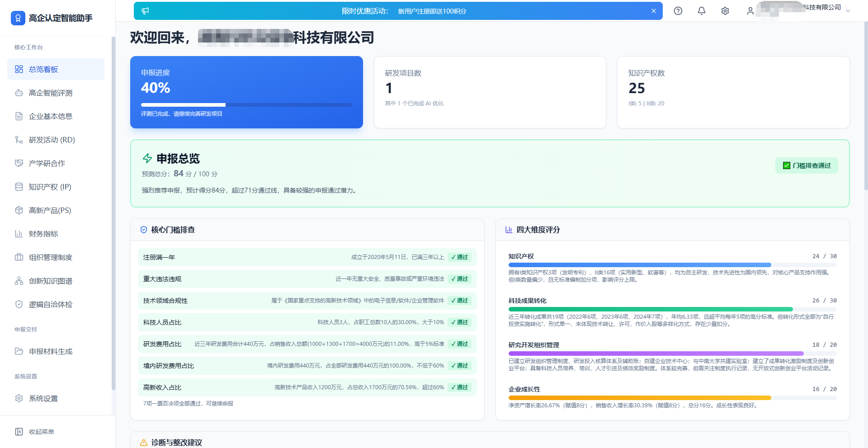Click the sidebar vertical scrollbar
The height and width of the screenshot is (448, 868).
point(113,213)
